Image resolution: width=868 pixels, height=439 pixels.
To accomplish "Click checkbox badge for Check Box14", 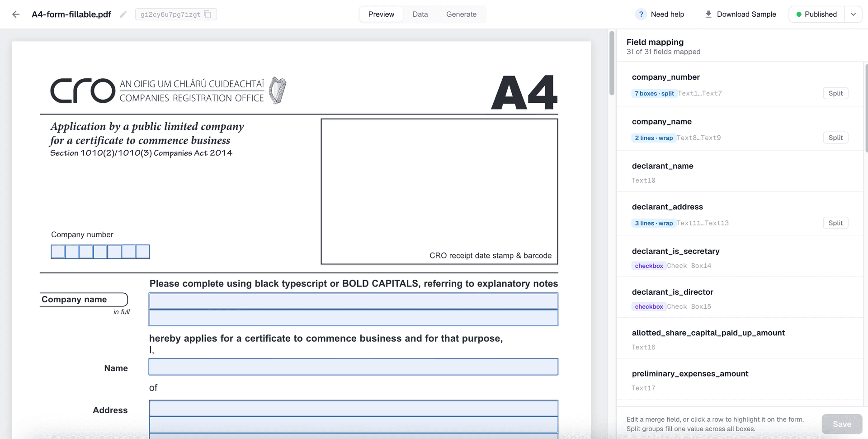I will tap(649, 266).
